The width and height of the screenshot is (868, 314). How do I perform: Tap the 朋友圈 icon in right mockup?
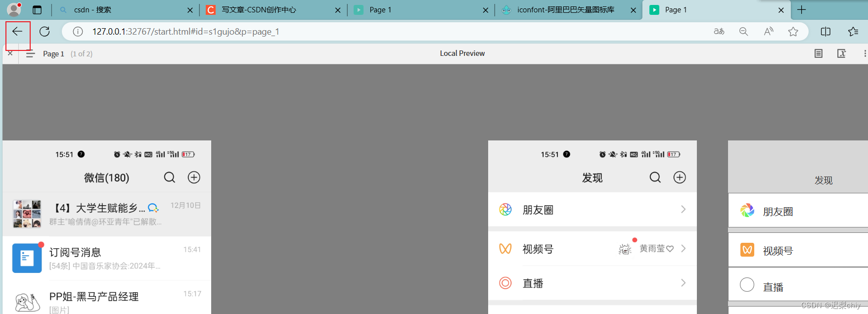click(747, 211)
